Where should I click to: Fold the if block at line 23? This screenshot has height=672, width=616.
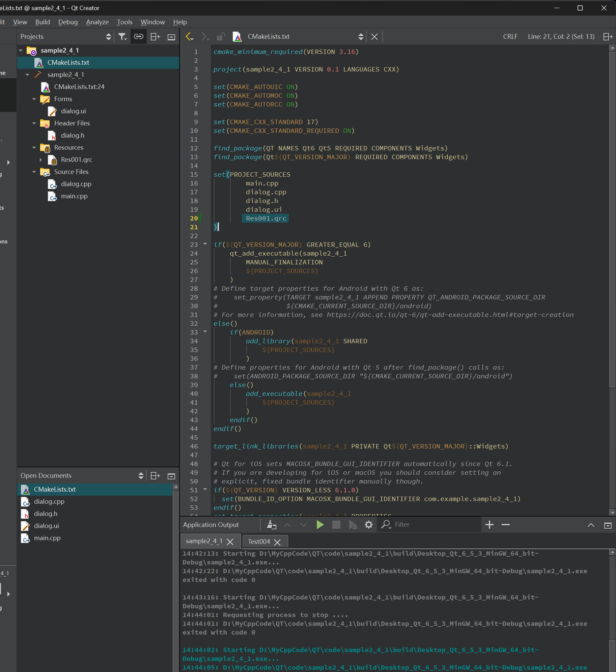pyautogui.click(x=205, y=244)
